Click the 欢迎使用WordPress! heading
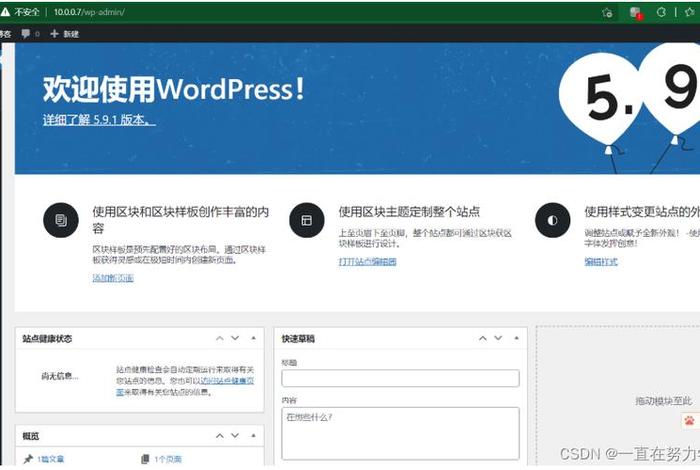This screenshot has height=470, width=700. [x=174, y=89]
